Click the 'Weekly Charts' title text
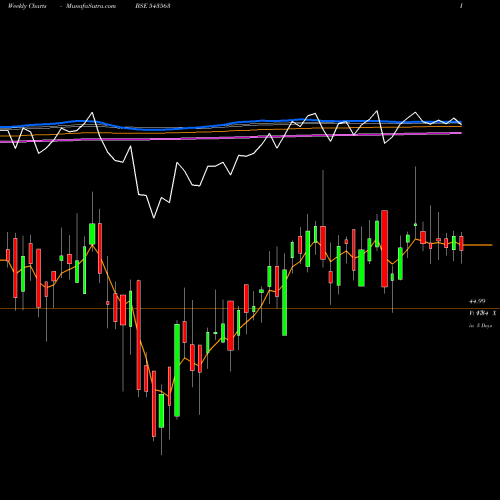Screen dimensions: 500x500 tap(27, 6)
